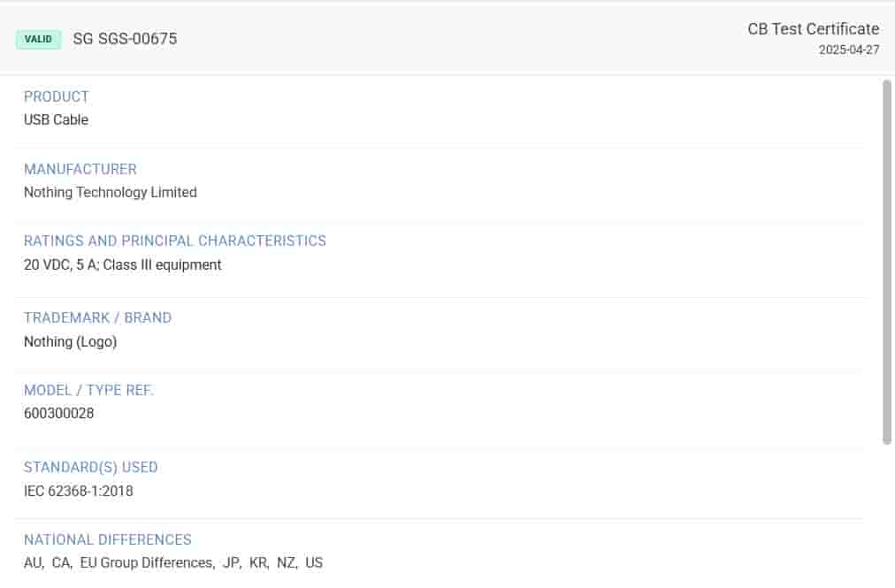
Task: Click the CB Test Certificate heading
Action: click(813, 29)
